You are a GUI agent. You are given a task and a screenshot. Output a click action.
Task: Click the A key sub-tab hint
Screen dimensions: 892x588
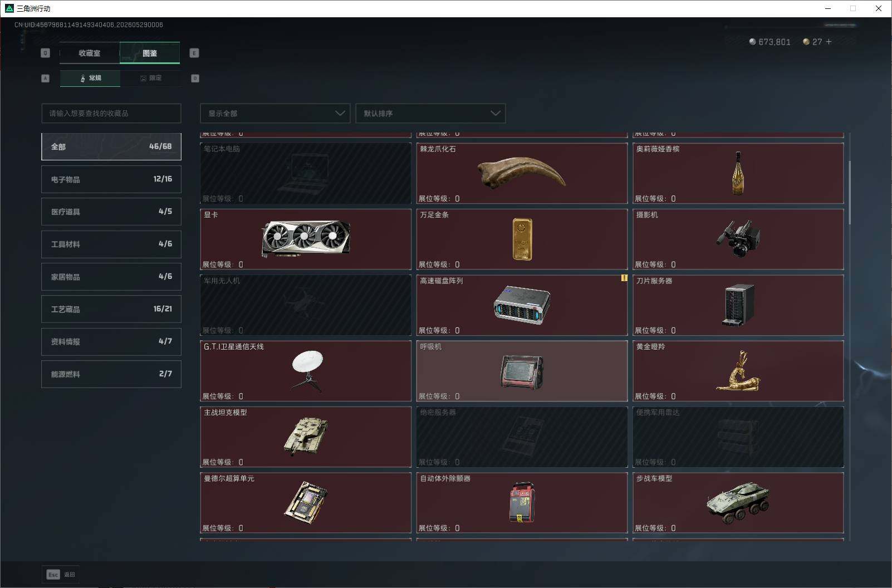pos(46,79)
